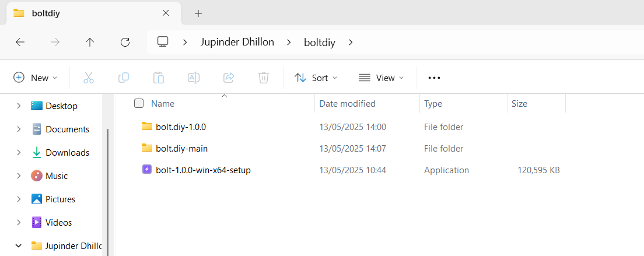This screenshot has height=256, width=644.
Task: Expand the Desktop tree node
Action: 19,106
